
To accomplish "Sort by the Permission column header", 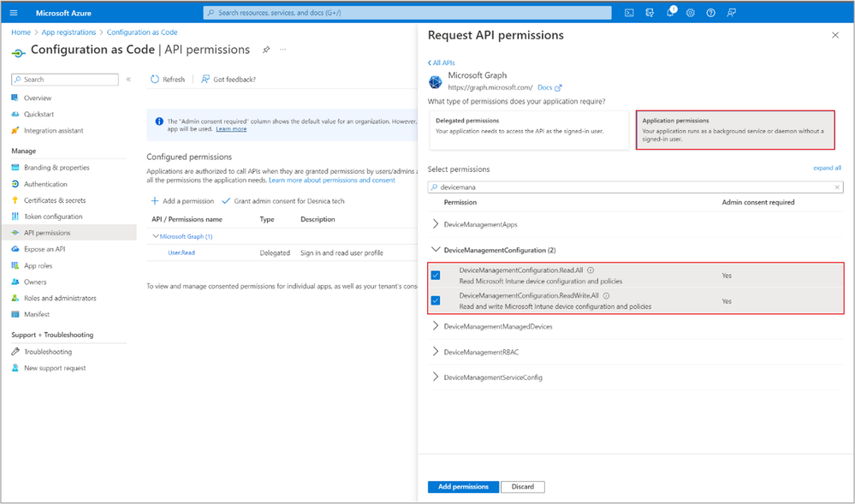I will (460, 202).
